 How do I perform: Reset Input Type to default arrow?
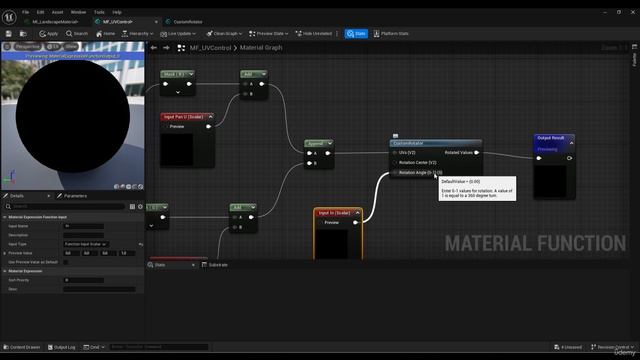coord(140,244)
